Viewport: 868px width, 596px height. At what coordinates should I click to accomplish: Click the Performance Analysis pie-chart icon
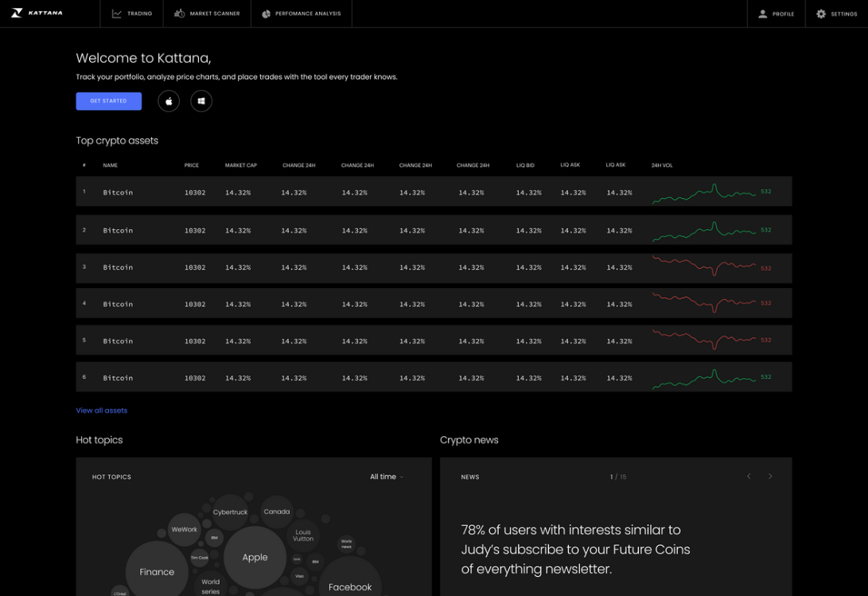(x=264, y=14)
